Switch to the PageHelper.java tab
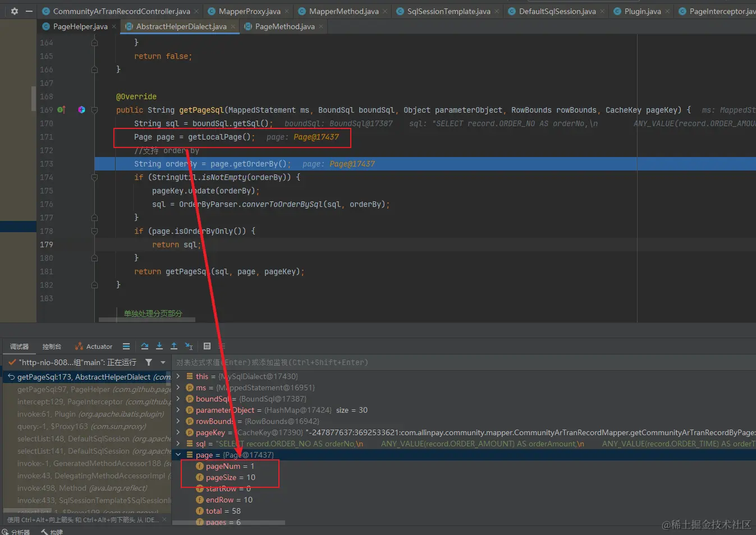This screenshot has height=535, width=756. pos(80,26)
